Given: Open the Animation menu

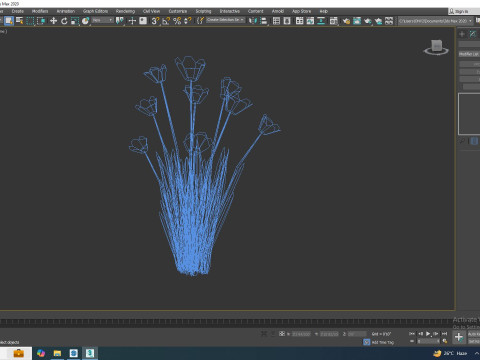Looking at the screenshot, I should pos(66,11).
